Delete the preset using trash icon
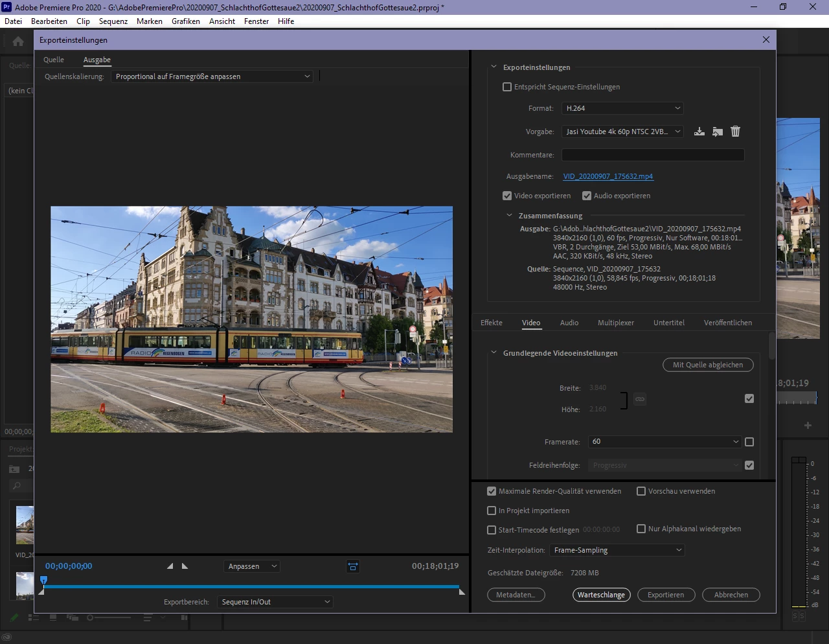This screenshot has height=644, width=829. click(735, 132)
